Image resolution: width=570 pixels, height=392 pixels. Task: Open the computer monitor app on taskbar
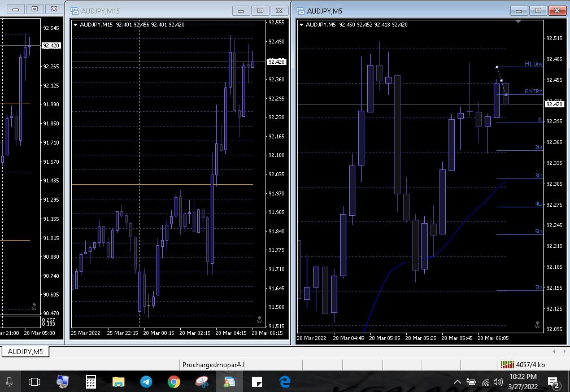click(63, 382)
